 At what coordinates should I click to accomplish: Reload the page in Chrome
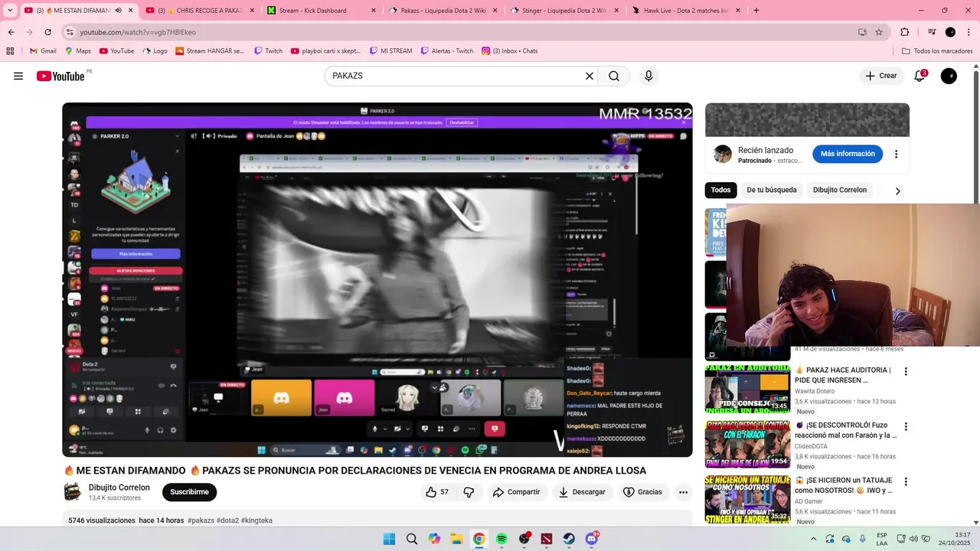click(x=47, y=32)
